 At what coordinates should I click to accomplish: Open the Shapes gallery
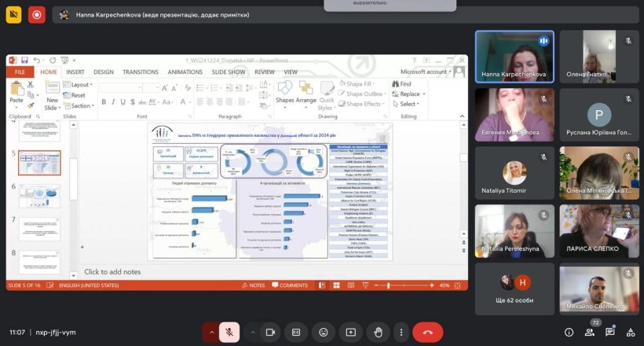click(x=284, y=94)
